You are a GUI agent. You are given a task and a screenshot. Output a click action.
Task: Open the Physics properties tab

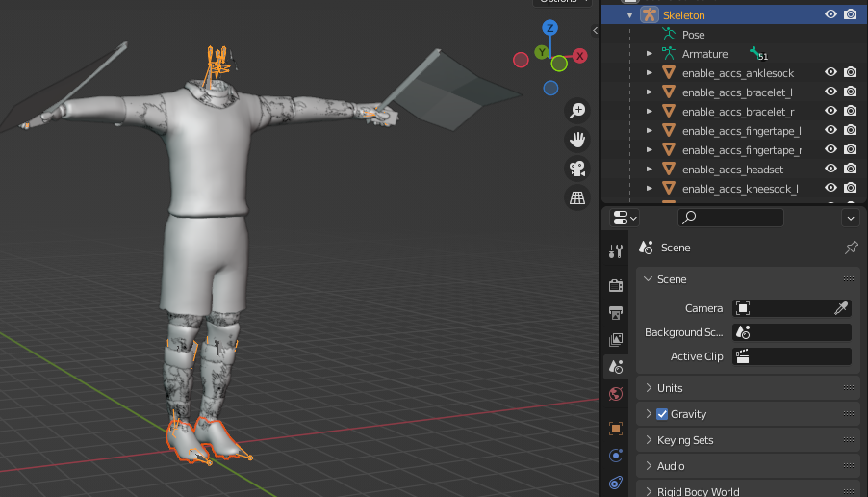click(616, 456)
